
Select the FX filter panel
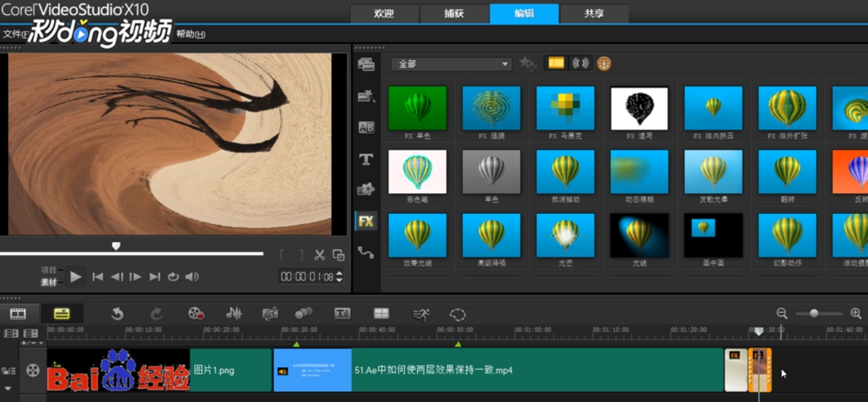click(366, 221)
